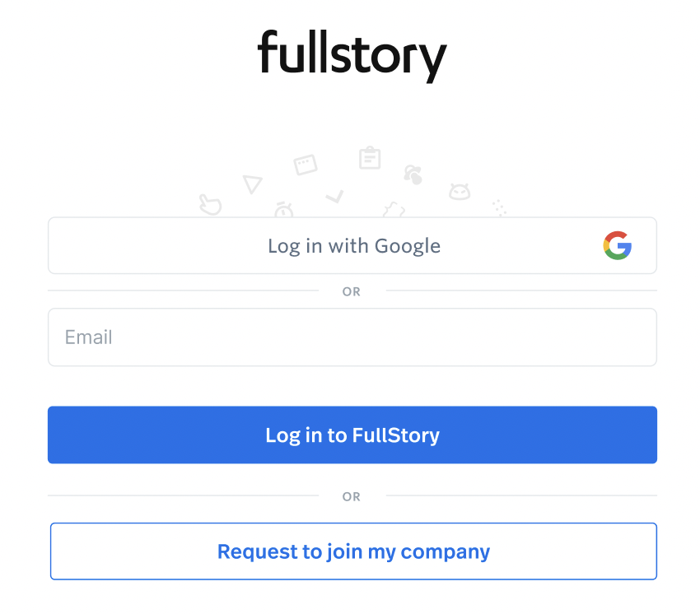This screenshot has width=700, height=614.
Task: Click the fullstory logo
Action: tap(352, 54)
